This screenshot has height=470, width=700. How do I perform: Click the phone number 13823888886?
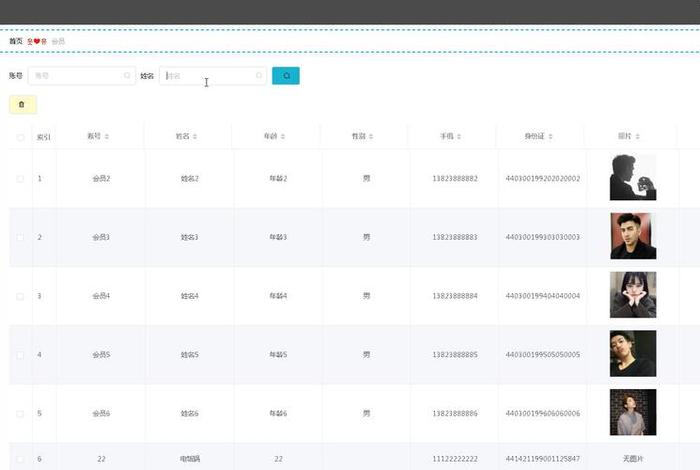(455, 414)
